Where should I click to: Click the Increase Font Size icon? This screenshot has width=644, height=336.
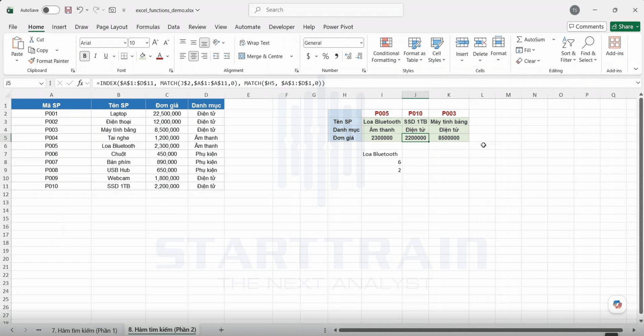click(155, 43)
